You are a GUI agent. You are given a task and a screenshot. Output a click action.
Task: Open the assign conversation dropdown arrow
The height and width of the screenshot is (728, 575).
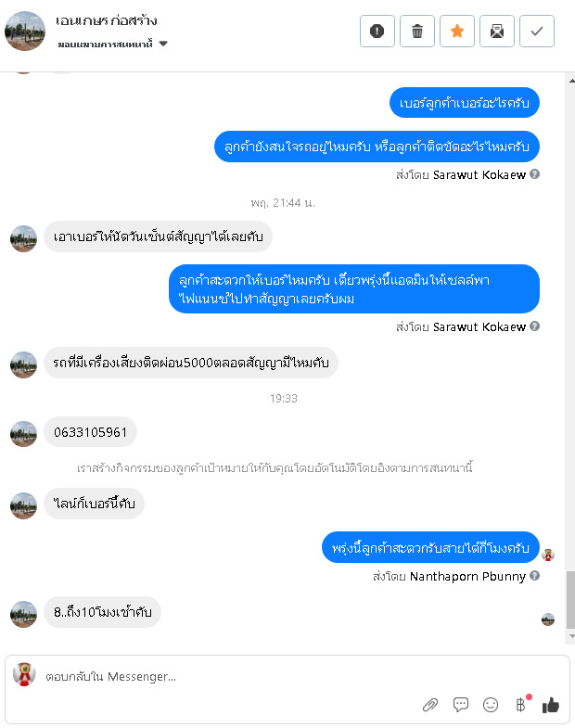[163, 44]
